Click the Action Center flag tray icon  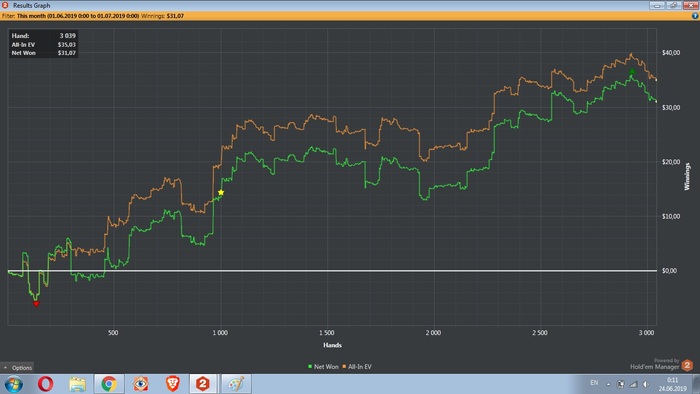621,384
